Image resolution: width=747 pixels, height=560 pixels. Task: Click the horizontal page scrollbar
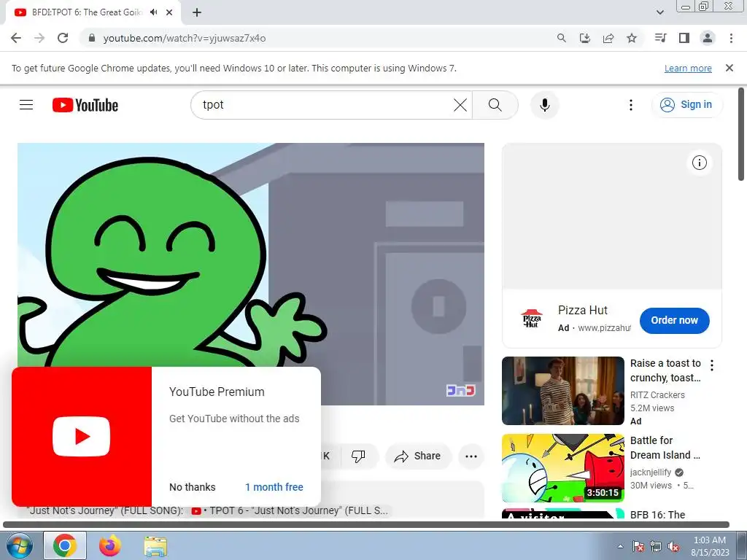point(366,525)
